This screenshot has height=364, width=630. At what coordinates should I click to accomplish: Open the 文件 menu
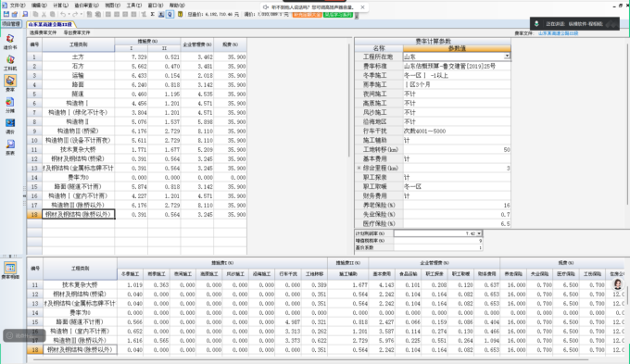17,6
